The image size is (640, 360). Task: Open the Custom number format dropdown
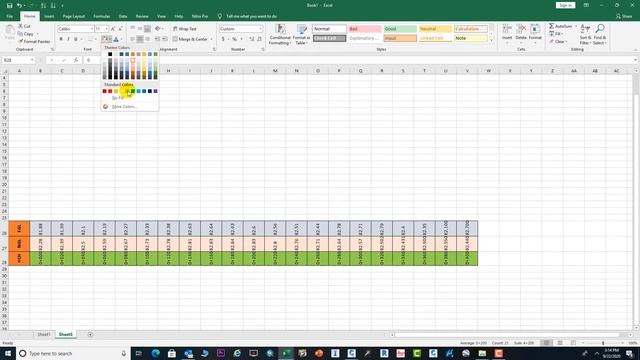[260, 29]
